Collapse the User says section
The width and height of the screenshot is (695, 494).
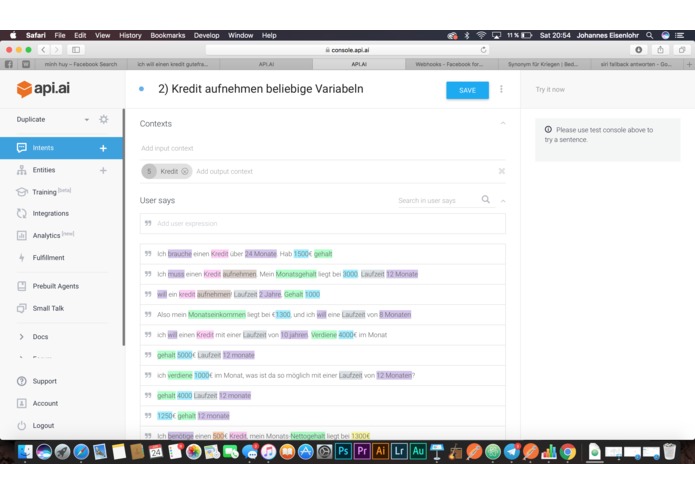click(503, 201)
